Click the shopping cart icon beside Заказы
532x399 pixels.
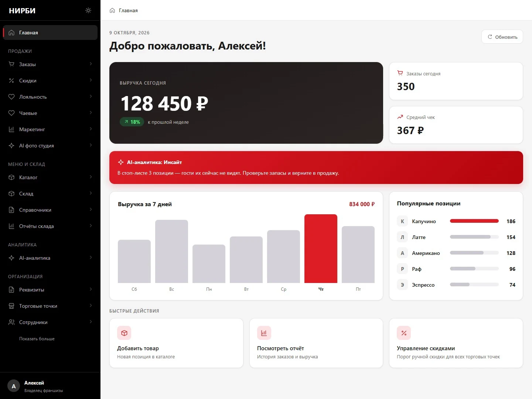[11, 64]
